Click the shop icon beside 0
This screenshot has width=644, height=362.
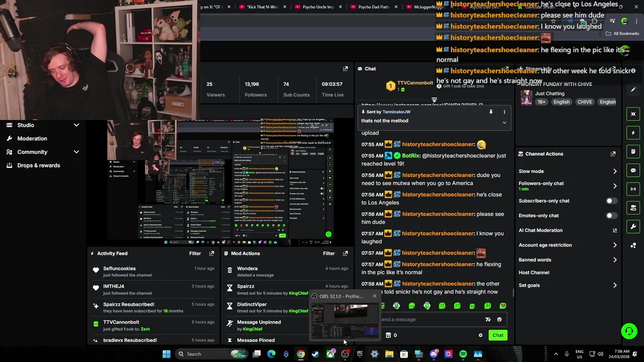tap(388, 335)
